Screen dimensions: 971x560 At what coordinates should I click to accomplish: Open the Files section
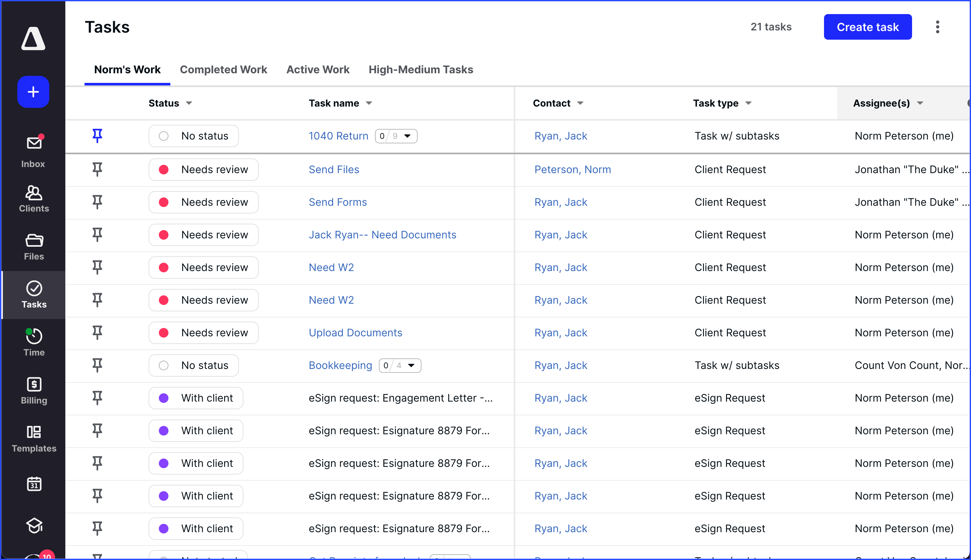34,246
